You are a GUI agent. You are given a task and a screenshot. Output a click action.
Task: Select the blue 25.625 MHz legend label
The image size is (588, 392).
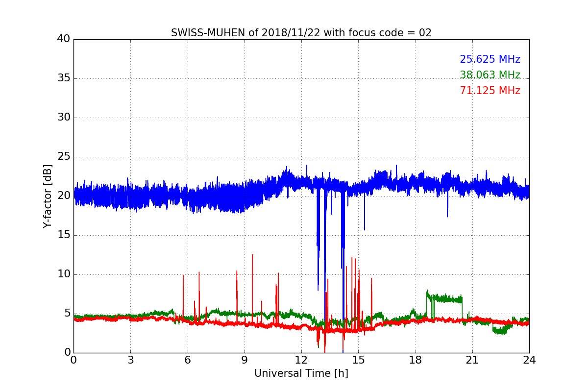[490, 59]
